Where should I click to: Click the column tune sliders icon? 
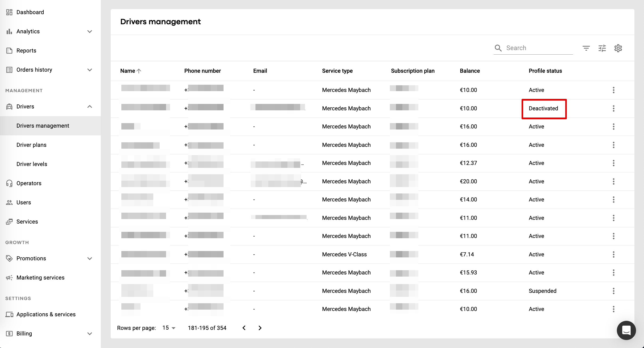point(602,48)
